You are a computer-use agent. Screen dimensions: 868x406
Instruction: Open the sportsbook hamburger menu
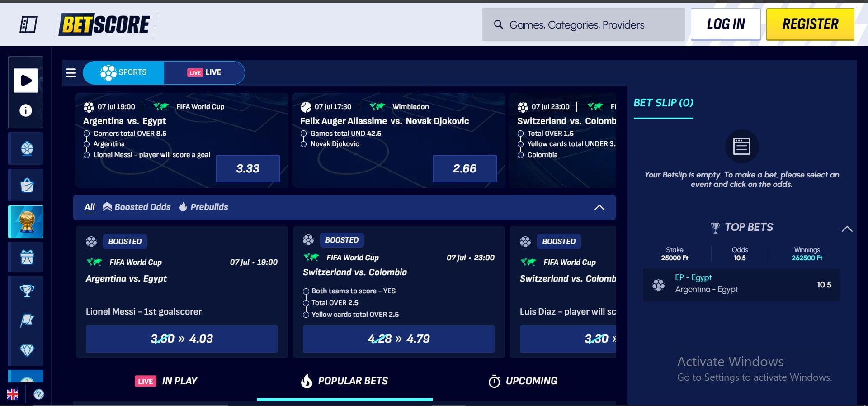tap(71, 73)
